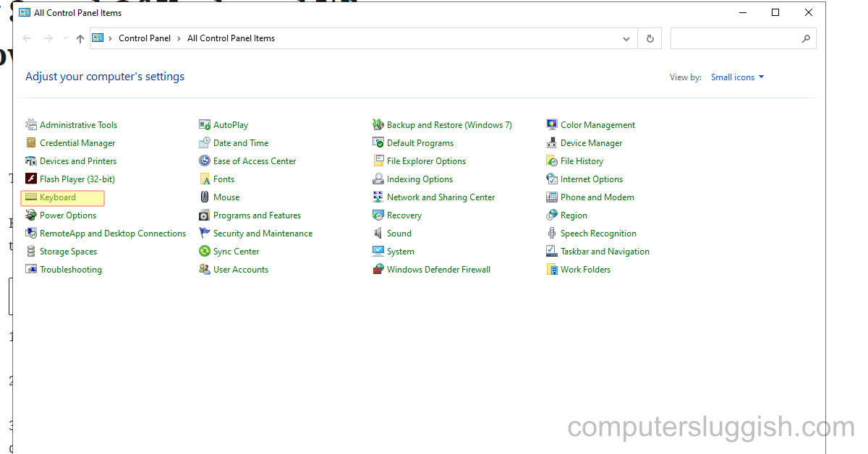Click the Indexing Options icon

378,179
